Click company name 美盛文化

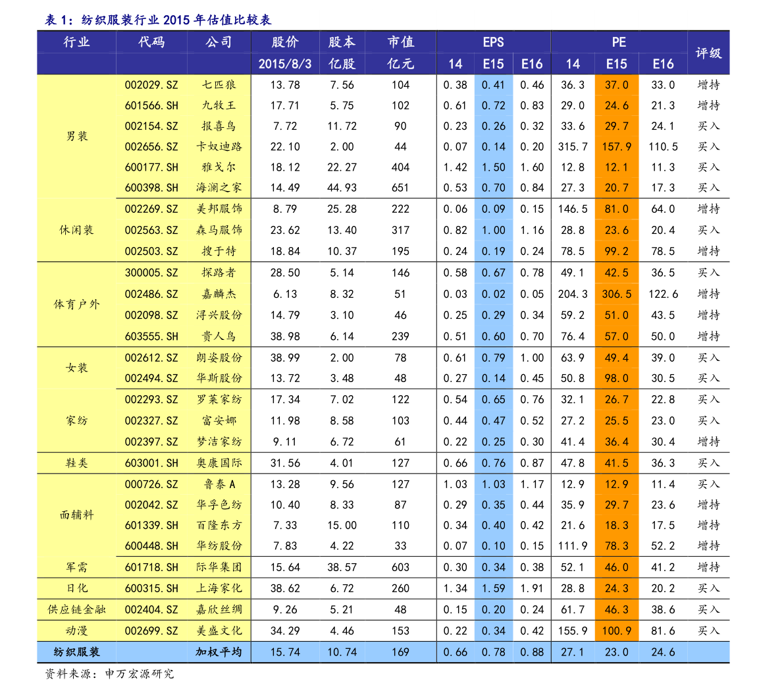(219, 631)
